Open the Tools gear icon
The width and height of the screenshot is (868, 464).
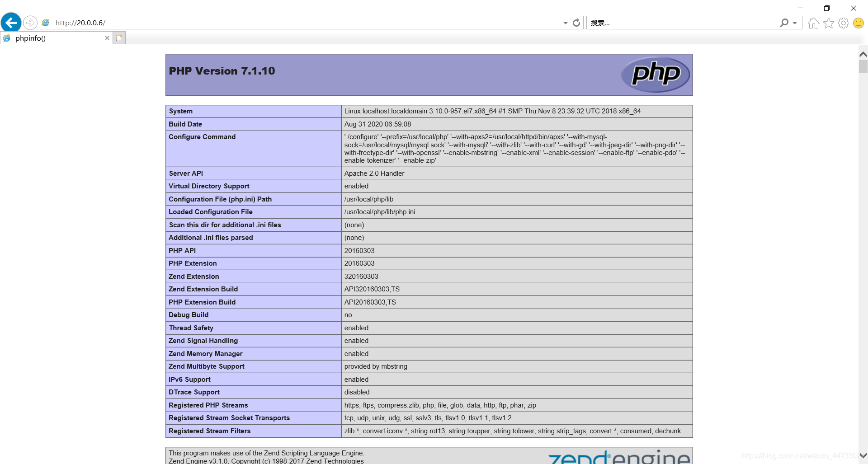[x=844, y=23]
